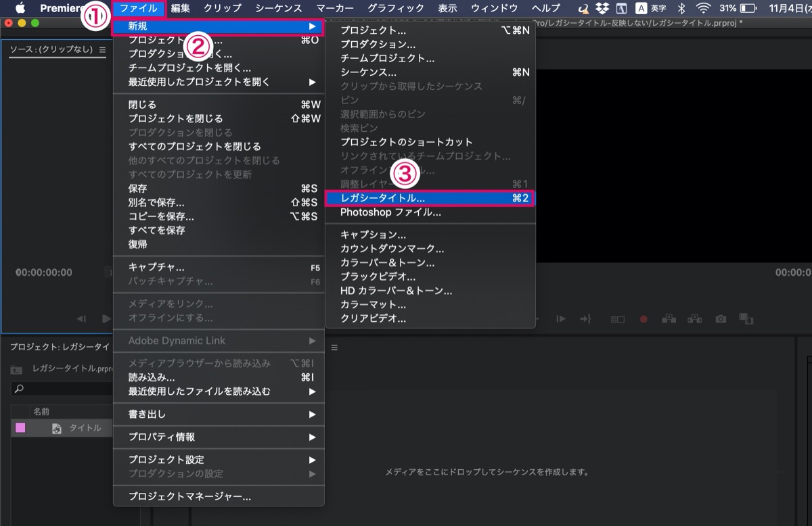The width and height of the screenshot is (812, 526).
Task: Select the タイトル item in Project panel
Action: point(85,428)
